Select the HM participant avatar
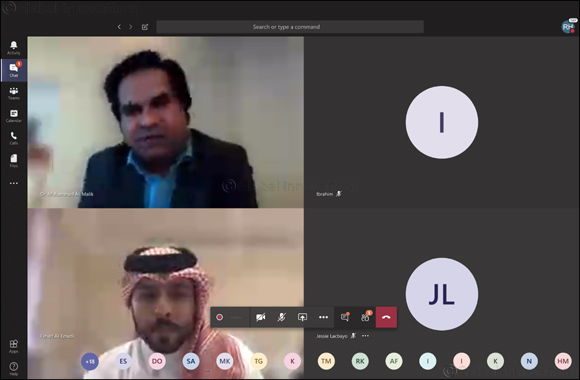The width and height of the screenshot is (580, 380). pyautogui.click(x=563, y=361)
